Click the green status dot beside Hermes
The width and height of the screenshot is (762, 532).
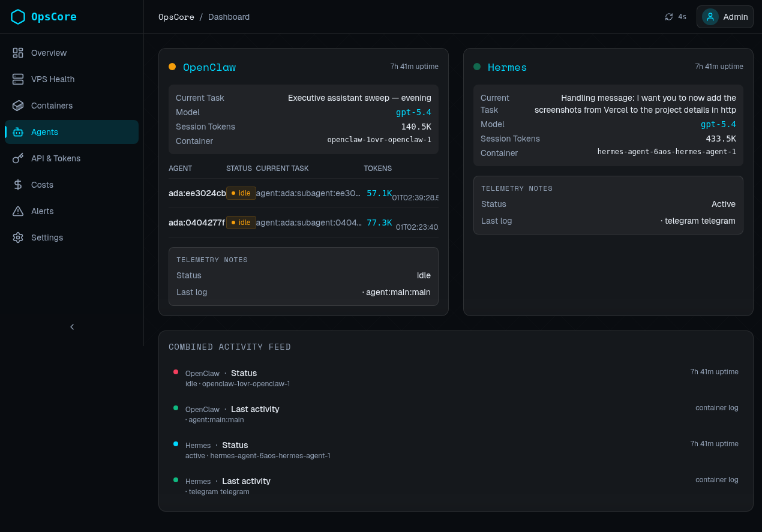pos(477,67)
